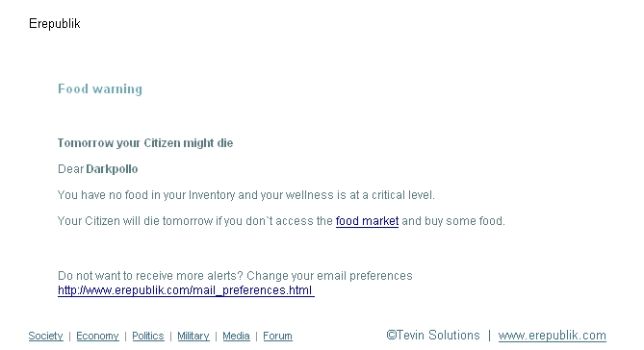Open the mail_preferences.html URL link
The width and height of the screenshot is (644, 350).
[186, 290]
